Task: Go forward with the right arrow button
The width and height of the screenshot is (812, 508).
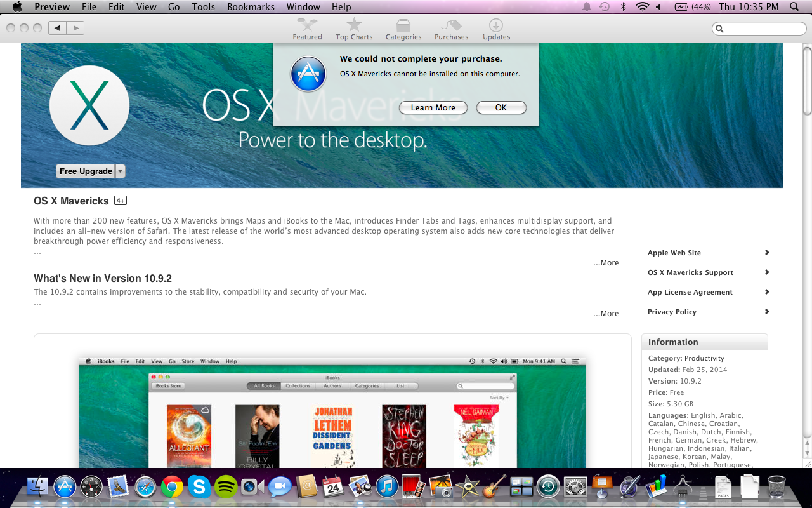Action: [75, 28]
